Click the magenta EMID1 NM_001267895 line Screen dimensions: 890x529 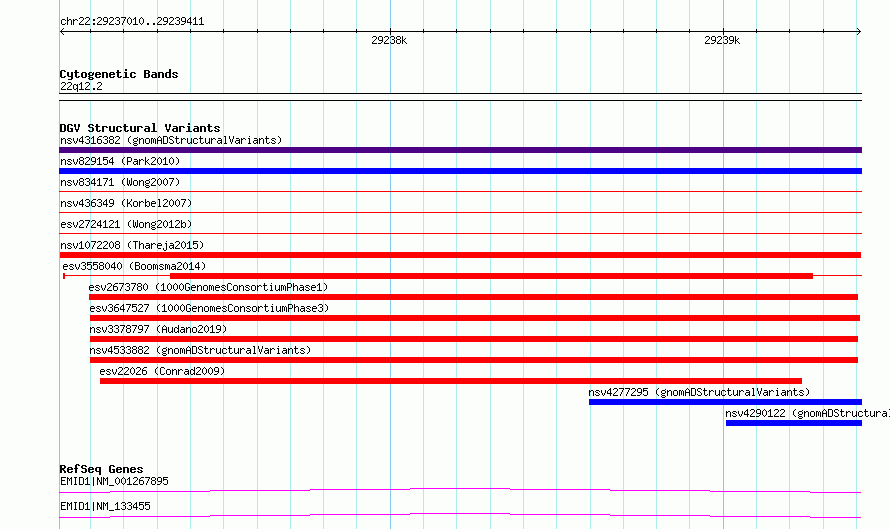pyautogui.click(x=460, y=490)
